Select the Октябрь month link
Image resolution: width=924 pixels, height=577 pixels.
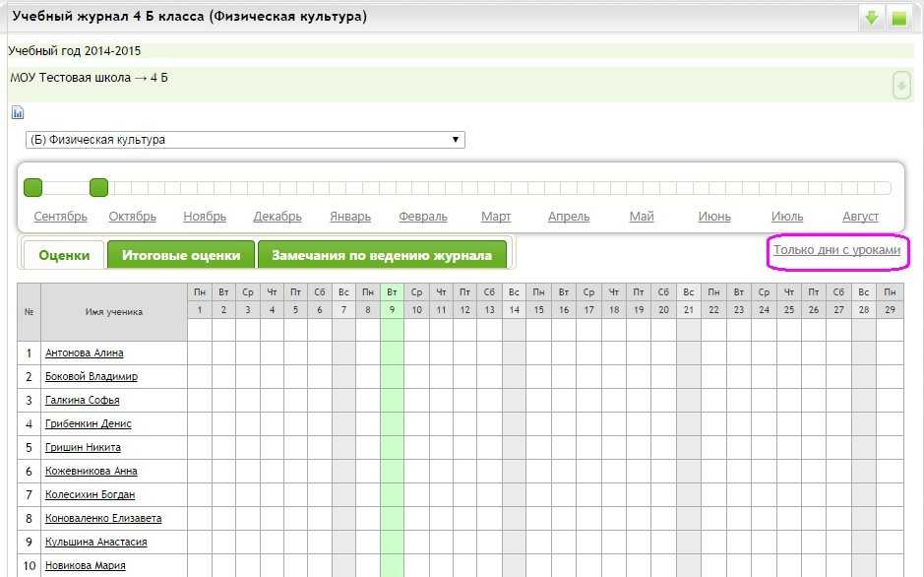[133, 217]
